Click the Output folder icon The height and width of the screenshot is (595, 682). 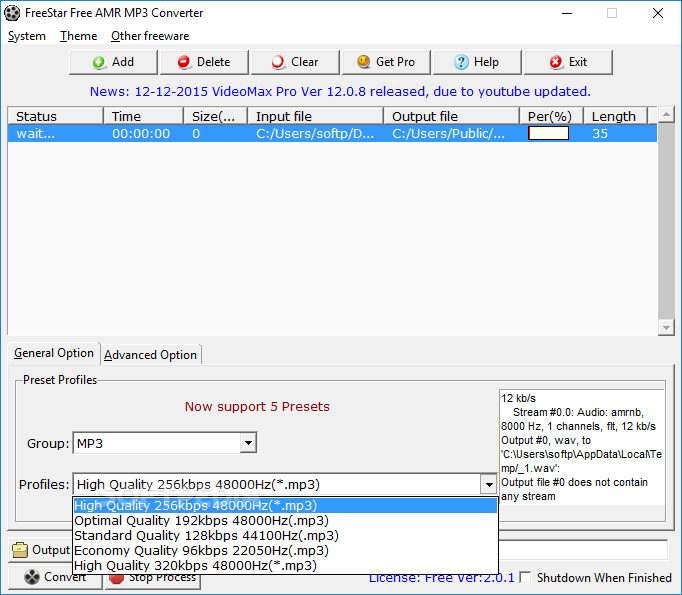[20, 550]
